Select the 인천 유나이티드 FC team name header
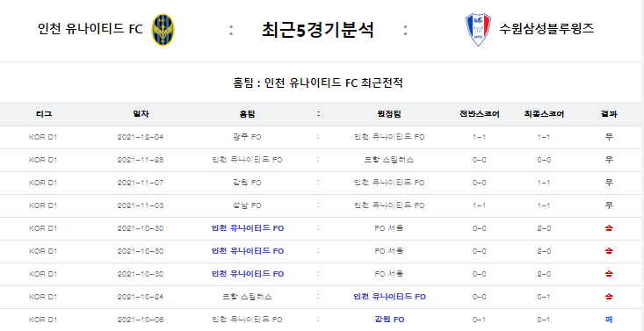The width and height of the screenshot is (644, 331). [x=90, y=29]
